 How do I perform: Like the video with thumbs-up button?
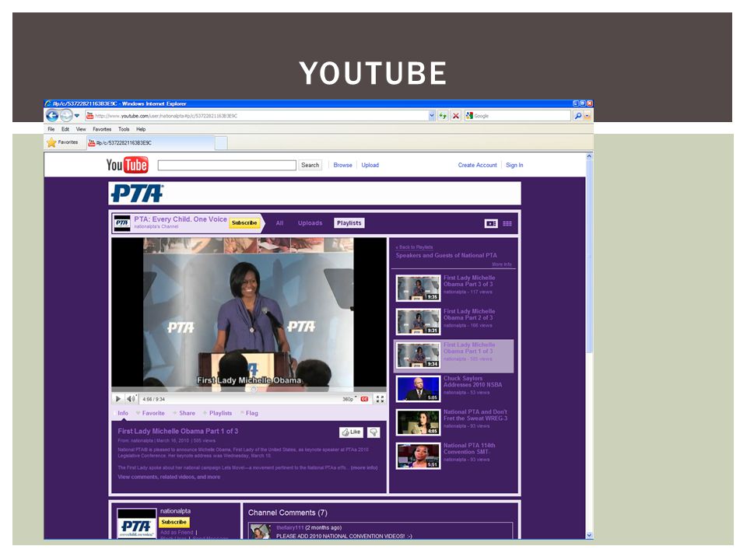click(x=351, y=432)
